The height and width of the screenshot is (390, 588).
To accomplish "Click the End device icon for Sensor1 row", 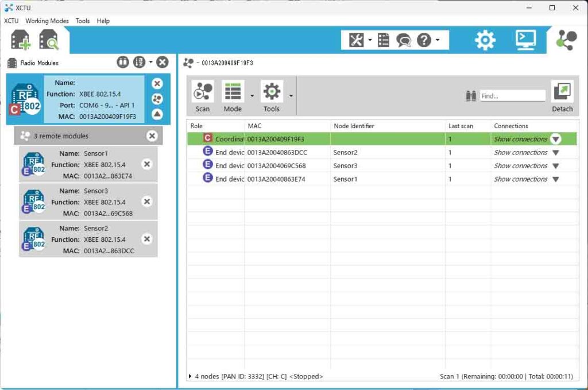I will 208,178.
